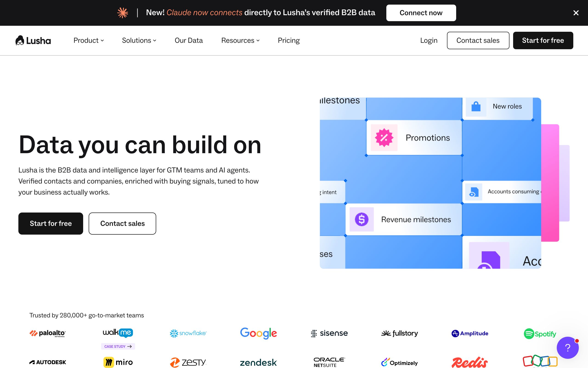Screen dimensions: 588x368
Task: Click the Fullstory logo
Action: 399,333
